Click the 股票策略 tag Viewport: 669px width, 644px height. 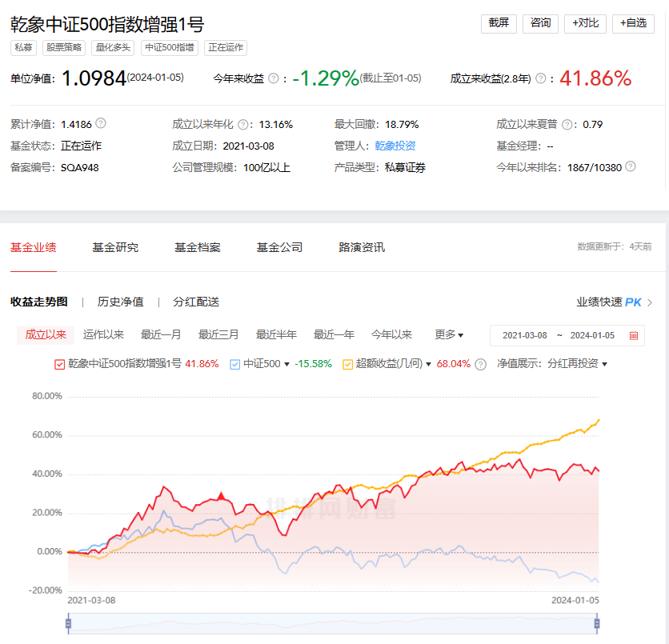pos(64,47)
